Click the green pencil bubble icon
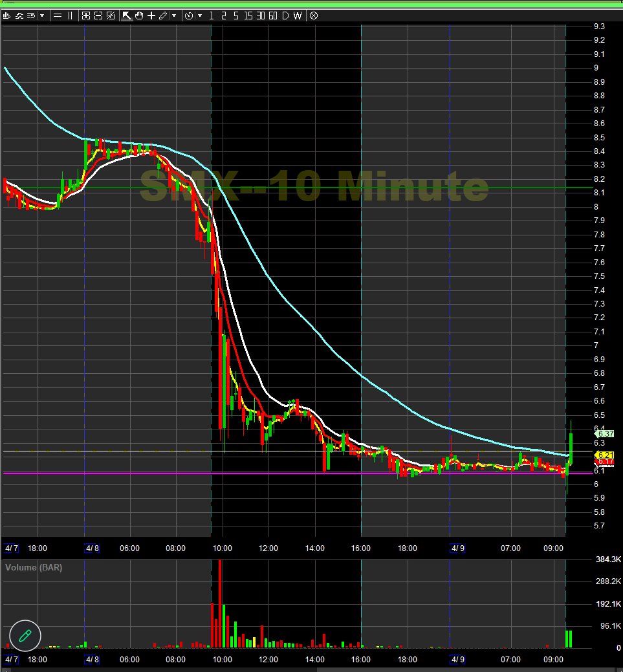 pyautogui.click(x=25, y=636)
